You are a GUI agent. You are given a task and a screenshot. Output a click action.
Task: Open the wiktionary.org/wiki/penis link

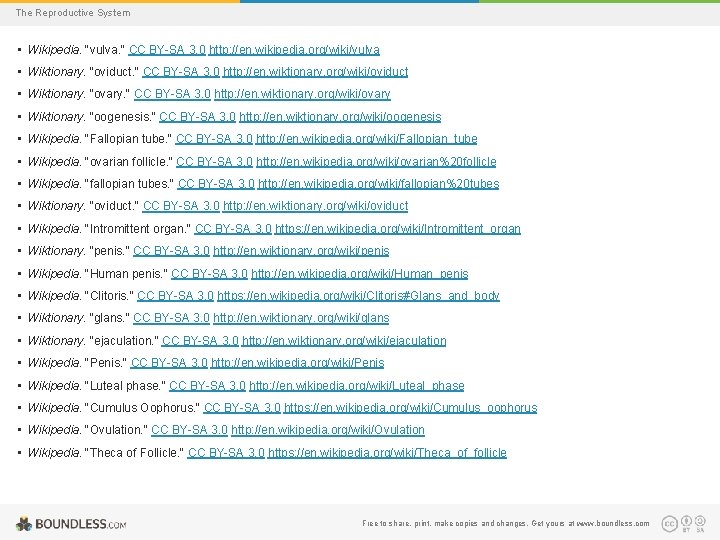click(x=301, y=251)
